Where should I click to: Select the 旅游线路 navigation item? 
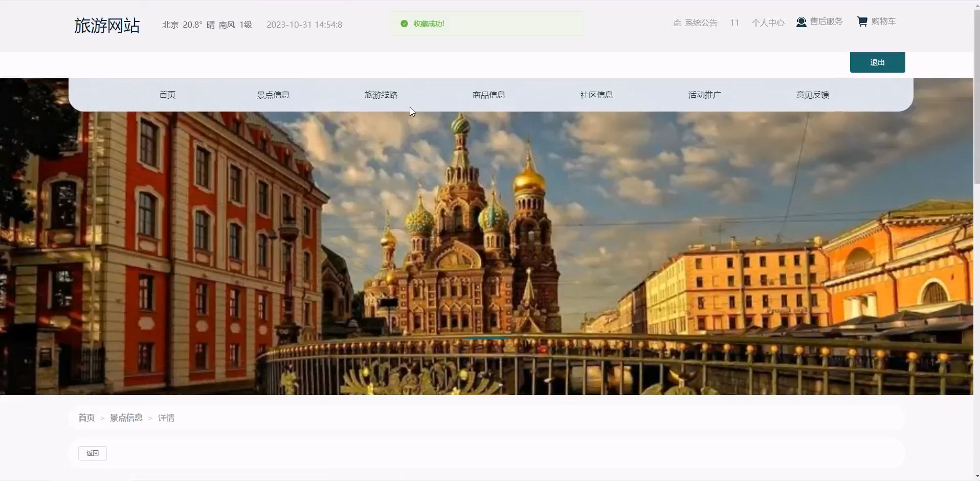click(381, 95)
